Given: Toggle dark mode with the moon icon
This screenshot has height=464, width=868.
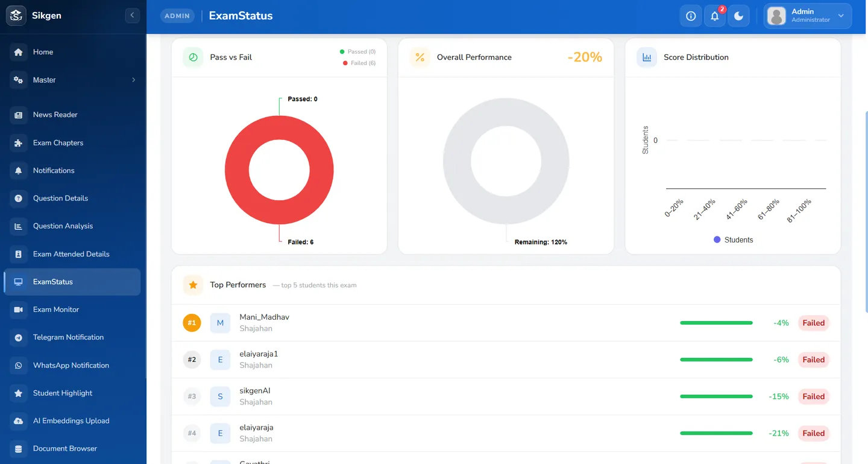Looking at the screenshot, I should tap(739, 16).
